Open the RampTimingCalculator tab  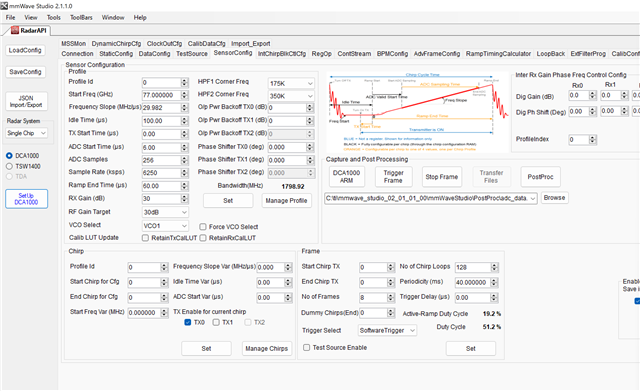(498, 53)
